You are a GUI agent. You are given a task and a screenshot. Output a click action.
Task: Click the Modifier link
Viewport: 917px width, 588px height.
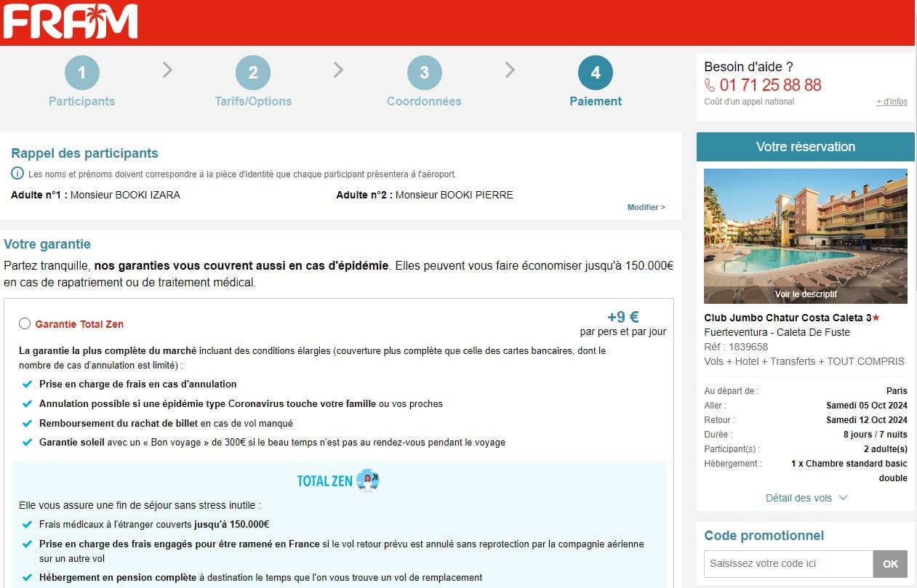(646, 207)
